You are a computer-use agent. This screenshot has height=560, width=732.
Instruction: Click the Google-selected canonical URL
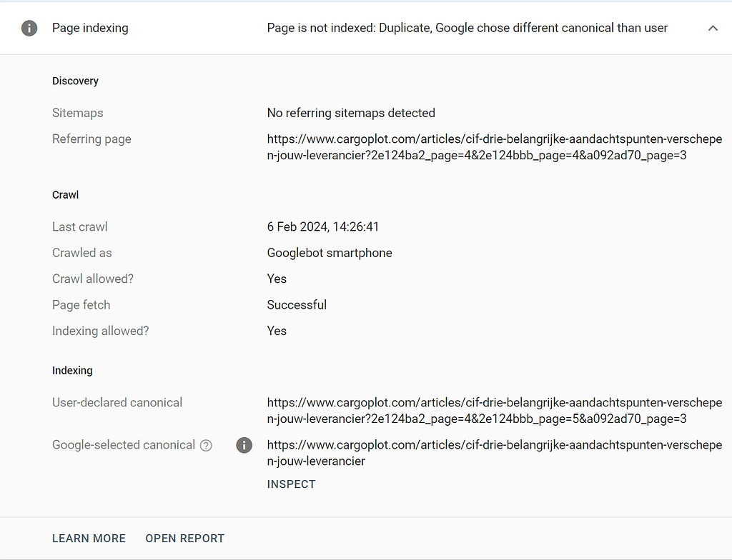[x=493, y=452]
